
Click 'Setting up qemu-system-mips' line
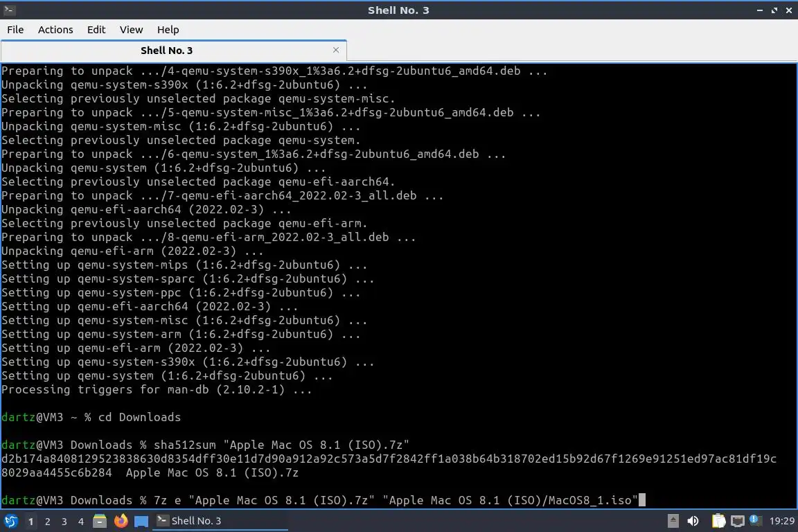click(x=184, y=265)
